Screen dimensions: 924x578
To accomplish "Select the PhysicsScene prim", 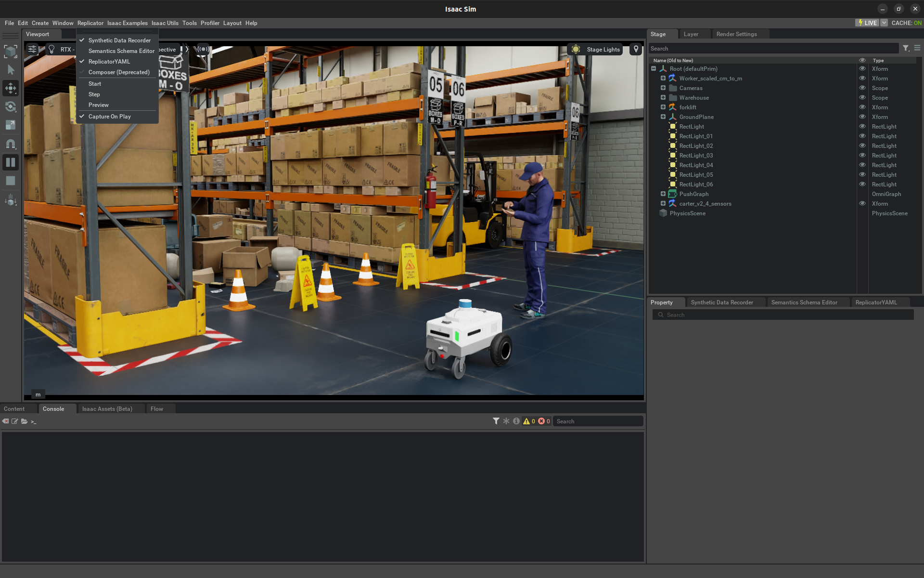I will pyautogui.click(x=687, y=213).
